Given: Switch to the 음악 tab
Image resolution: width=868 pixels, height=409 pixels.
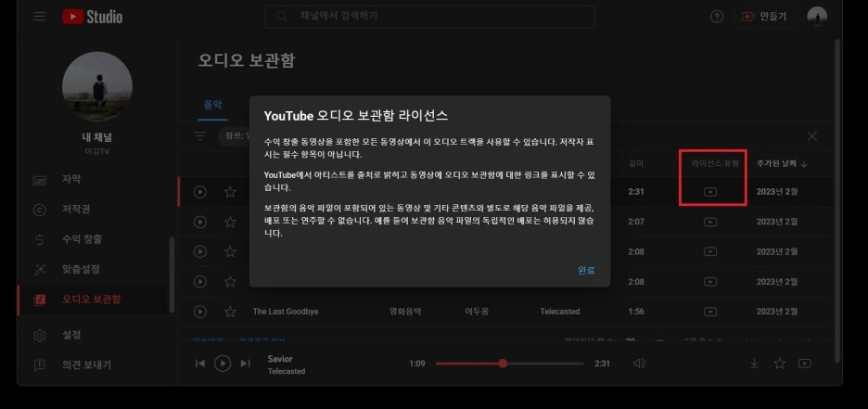Looking at the screenshot, I should (x=212, y=105).
